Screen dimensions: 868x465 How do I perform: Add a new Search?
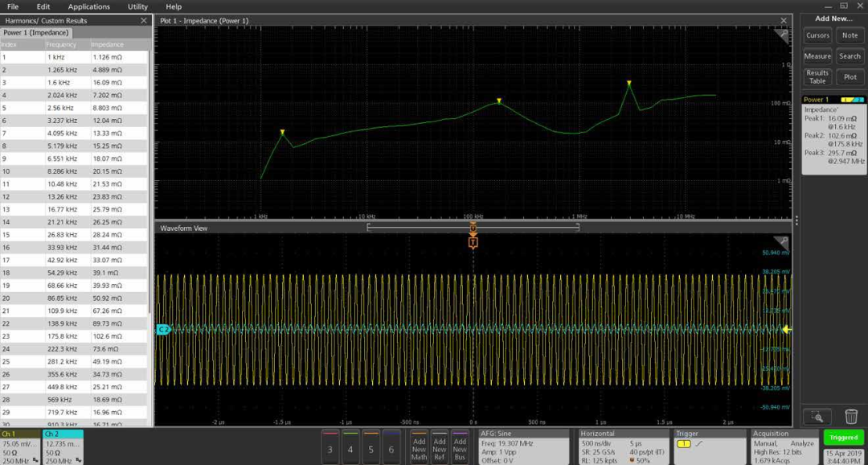pos(850,56)
